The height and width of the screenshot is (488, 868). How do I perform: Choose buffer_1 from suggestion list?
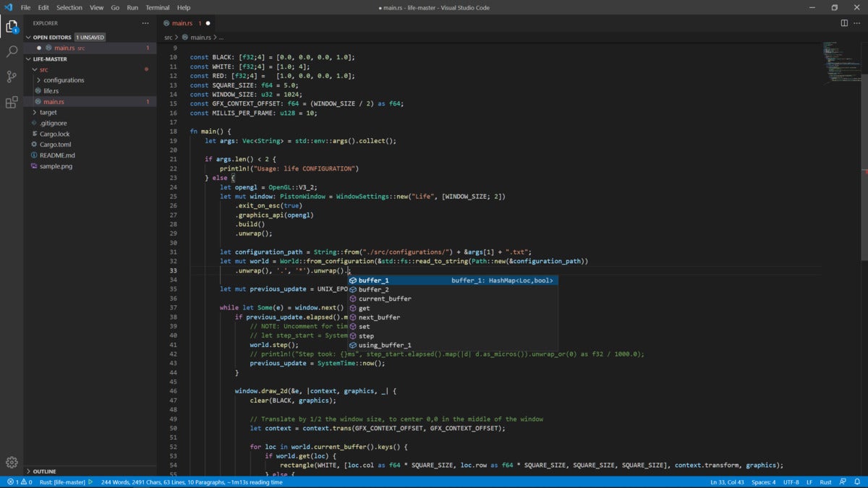(x=452, y=281)
